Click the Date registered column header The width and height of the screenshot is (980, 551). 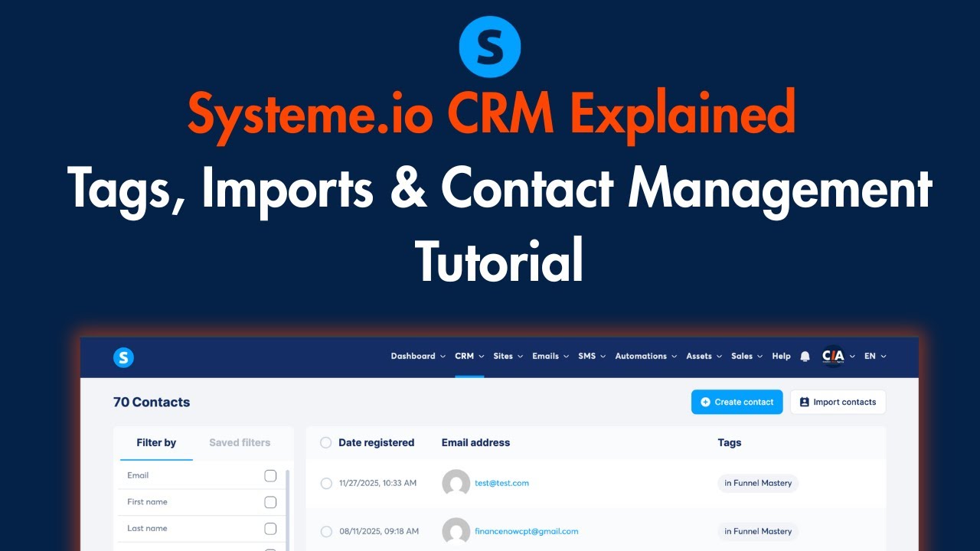(376, 442)
